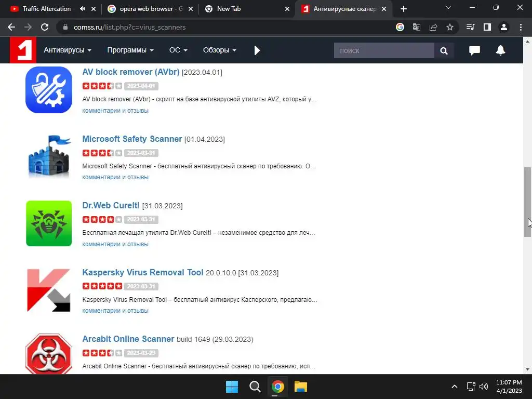Open AV block remover (AVbr) link
The width and height of the screenshot is (532, 399).
tap(130, 72)
